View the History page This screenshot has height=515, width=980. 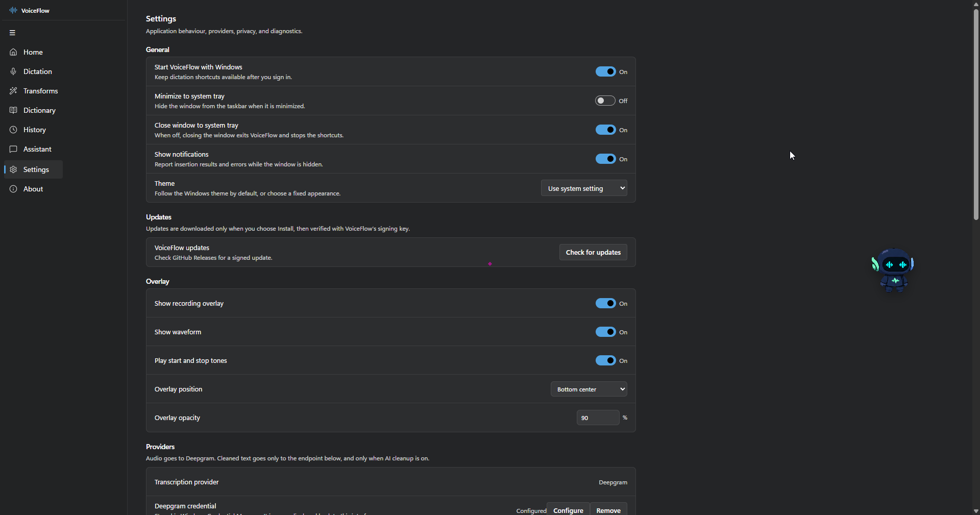(33, 130)
